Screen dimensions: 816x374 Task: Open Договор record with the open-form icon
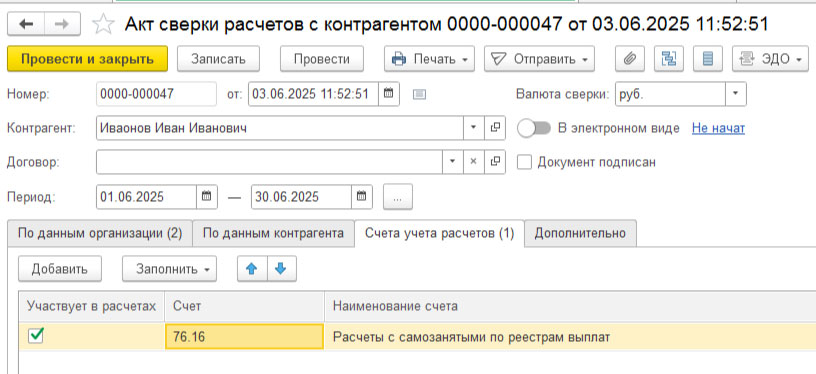click(495, 162)
